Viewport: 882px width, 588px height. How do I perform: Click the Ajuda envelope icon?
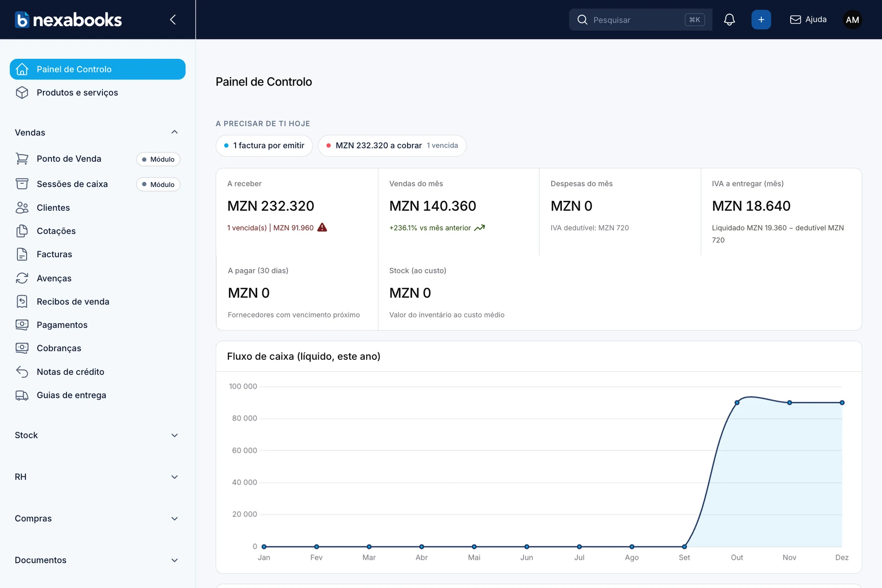click(x=795, y=20)
